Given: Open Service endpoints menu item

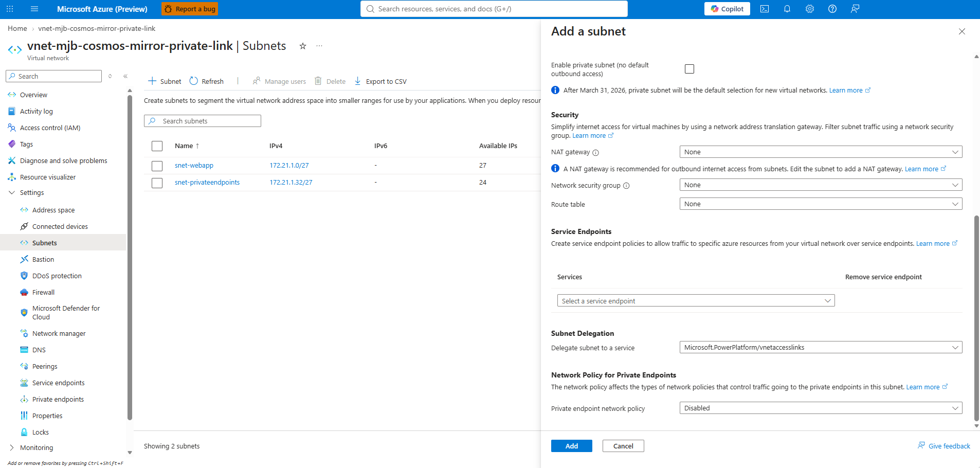Looking at the screenshot, I should 59,383.
